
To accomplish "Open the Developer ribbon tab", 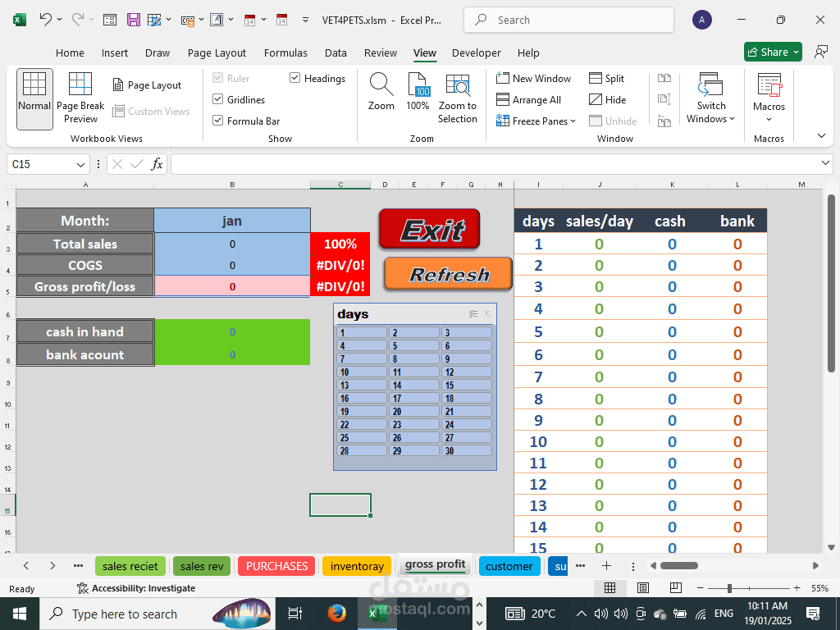I will coord(477,52).
